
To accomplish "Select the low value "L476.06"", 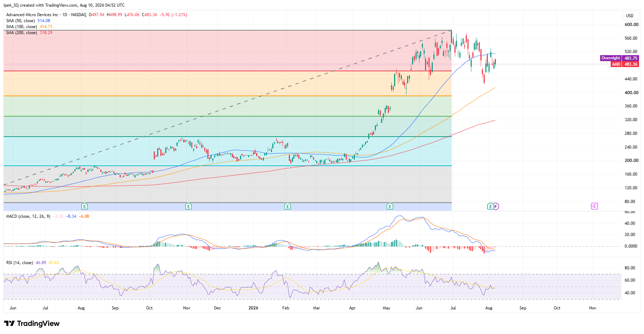I will [x=132, y=15].
